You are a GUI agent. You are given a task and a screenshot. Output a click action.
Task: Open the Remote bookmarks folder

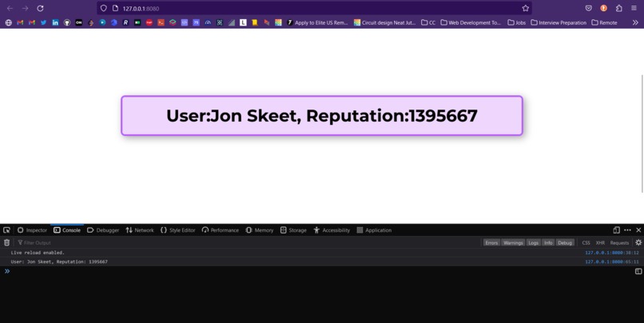[604, 22]
